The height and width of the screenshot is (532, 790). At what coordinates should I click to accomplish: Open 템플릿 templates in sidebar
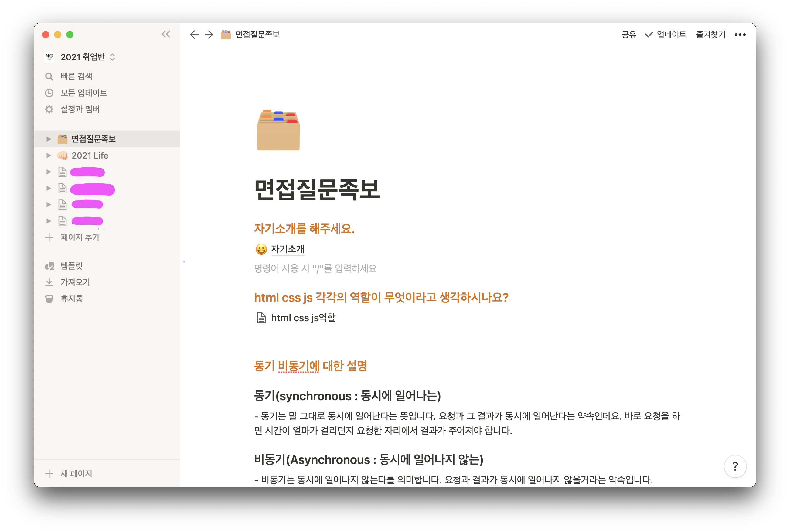coord(71,266)
